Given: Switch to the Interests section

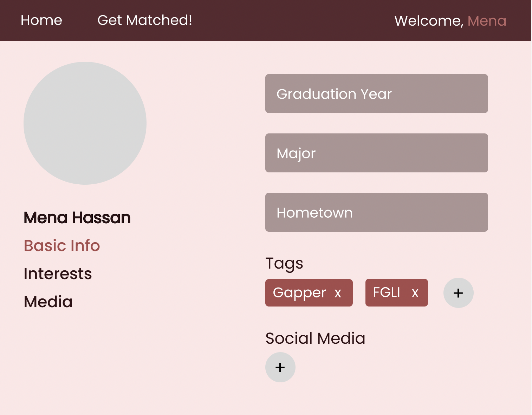Looking at the screenshot, I should pos(58,274).
